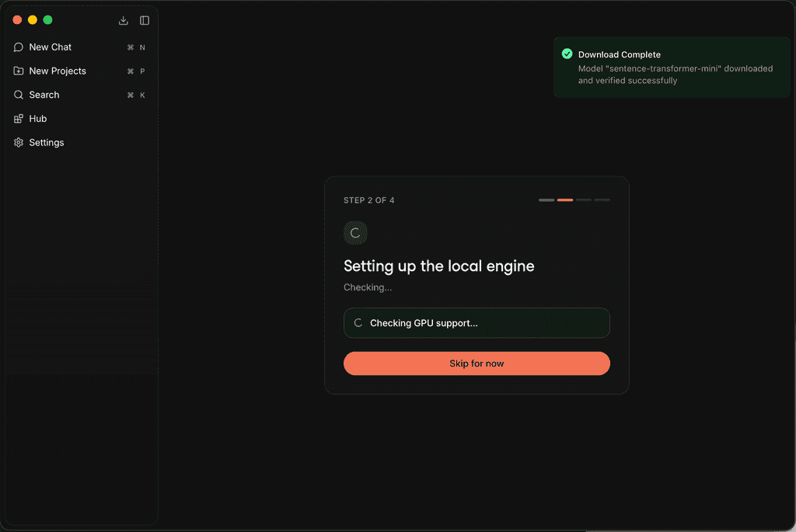Click the Checking... status text
The width and height of the screenshot is (796, 532).
(368, 287)
